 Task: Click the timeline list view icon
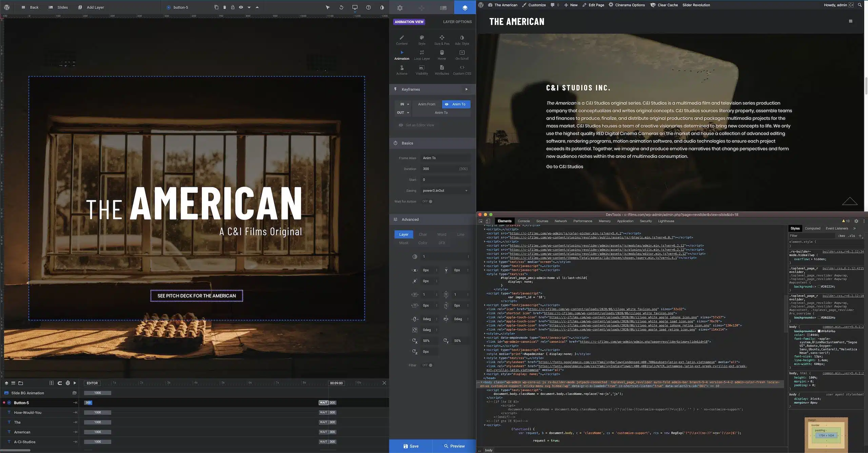(13, 383)
